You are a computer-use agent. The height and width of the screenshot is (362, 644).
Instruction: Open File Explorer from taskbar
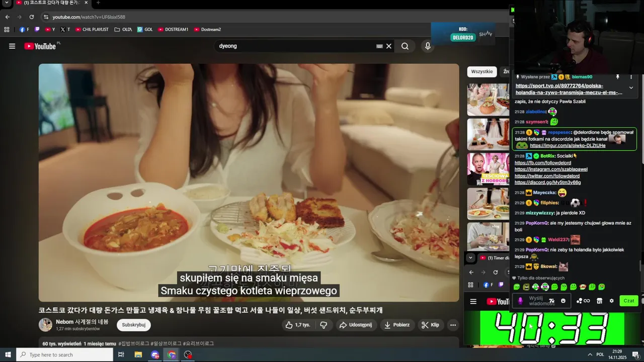click(138, 355)
